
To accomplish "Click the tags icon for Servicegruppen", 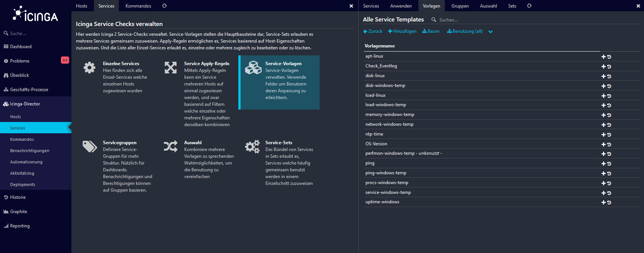I will tap(90, 146).
